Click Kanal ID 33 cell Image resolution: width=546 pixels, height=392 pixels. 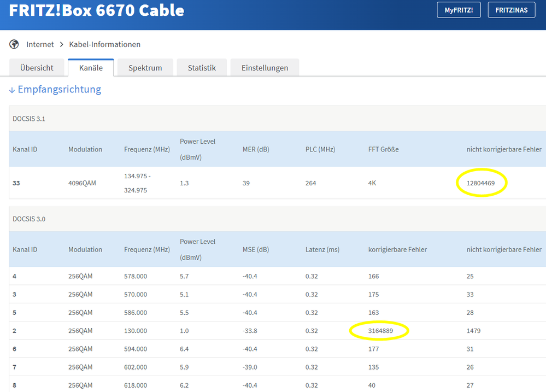tap(16, 183)
